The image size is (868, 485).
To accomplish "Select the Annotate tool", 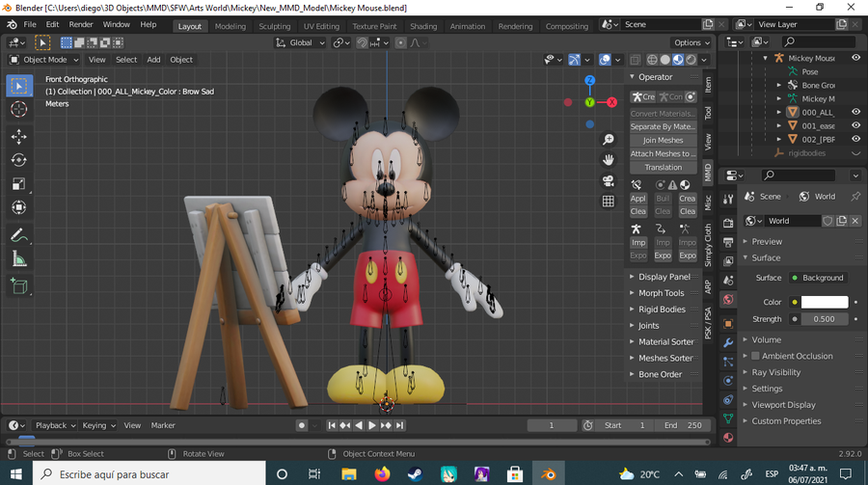I will [19, 236].
